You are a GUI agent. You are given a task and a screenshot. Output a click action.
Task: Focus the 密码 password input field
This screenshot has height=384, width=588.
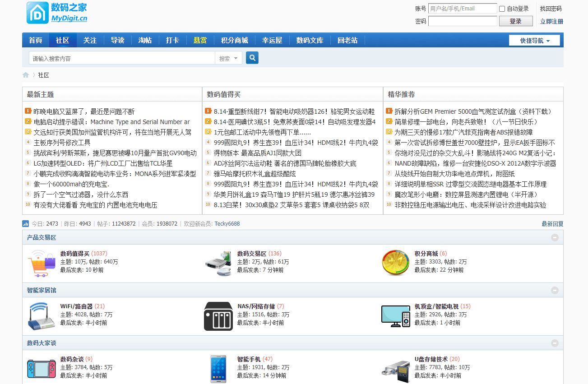463,21
